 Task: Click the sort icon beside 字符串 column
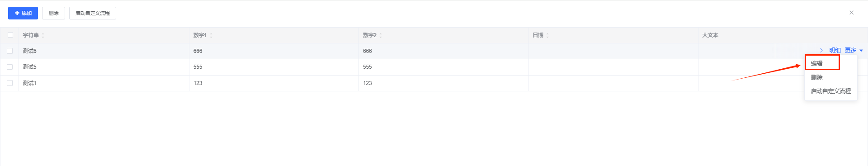pos(43,35)
